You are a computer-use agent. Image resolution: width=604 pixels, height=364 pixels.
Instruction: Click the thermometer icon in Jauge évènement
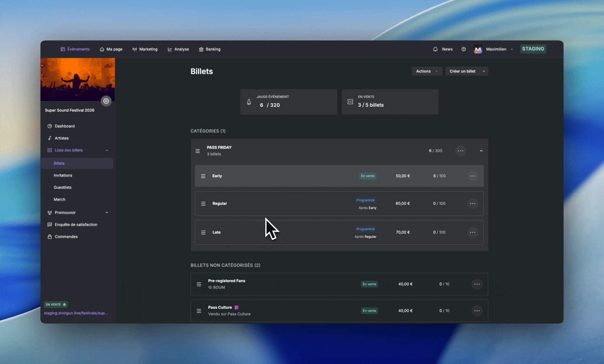coord(249,102)
